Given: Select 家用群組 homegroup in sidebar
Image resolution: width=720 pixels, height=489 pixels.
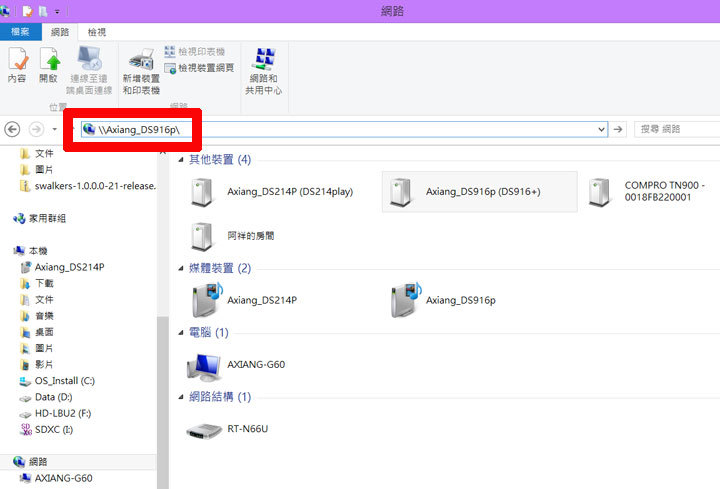Looking at the screenshot, I should [x=39, y=219].
